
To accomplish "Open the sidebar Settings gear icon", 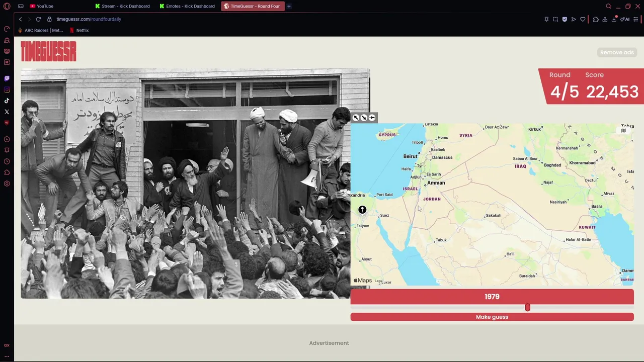I will [7, 184].
